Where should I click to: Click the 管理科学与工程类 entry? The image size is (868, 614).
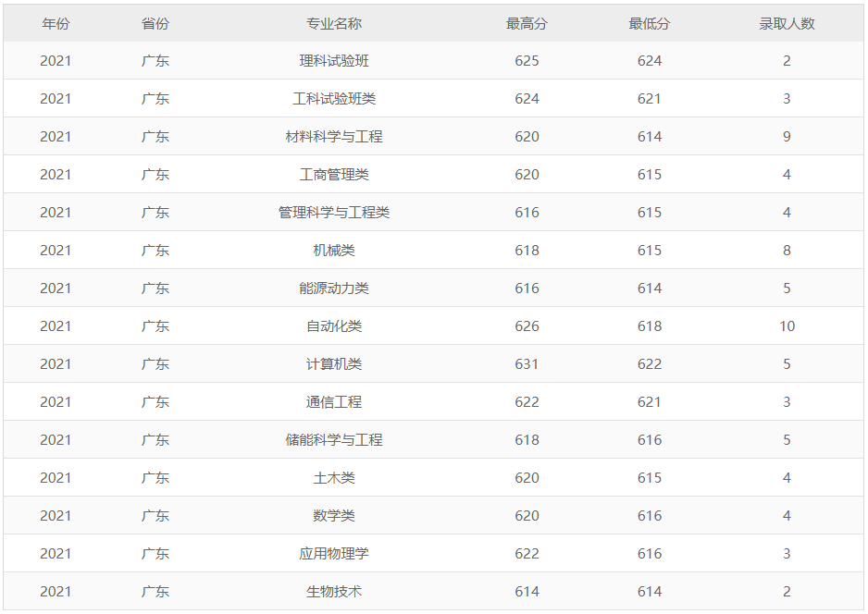(x=334, y=213)
